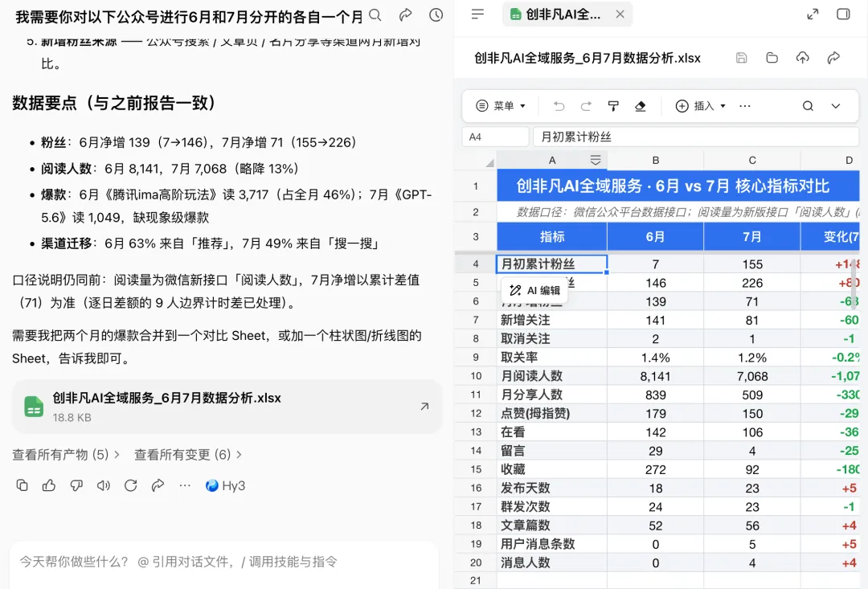This screenshot has height=589, width=868.
Task: Focus the 今天帮你做些什么 chat input
Action: (224, 562)
